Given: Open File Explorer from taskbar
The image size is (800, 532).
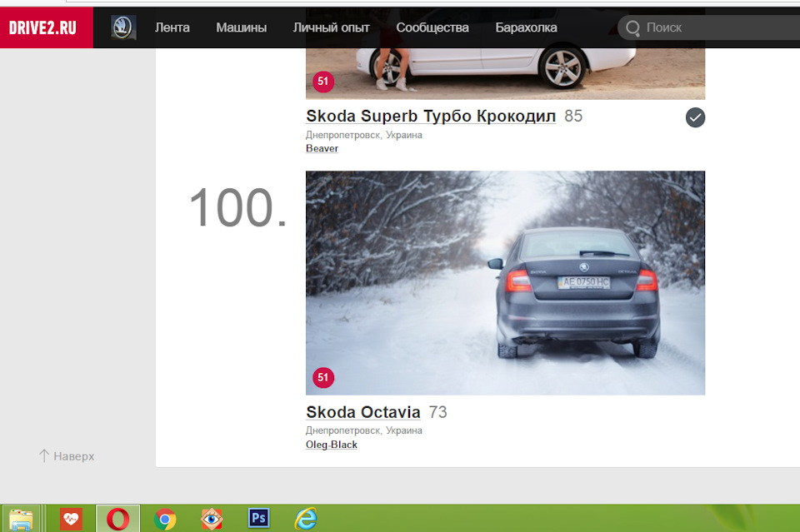Looking at the screenshot, I should tap(21, 520).
